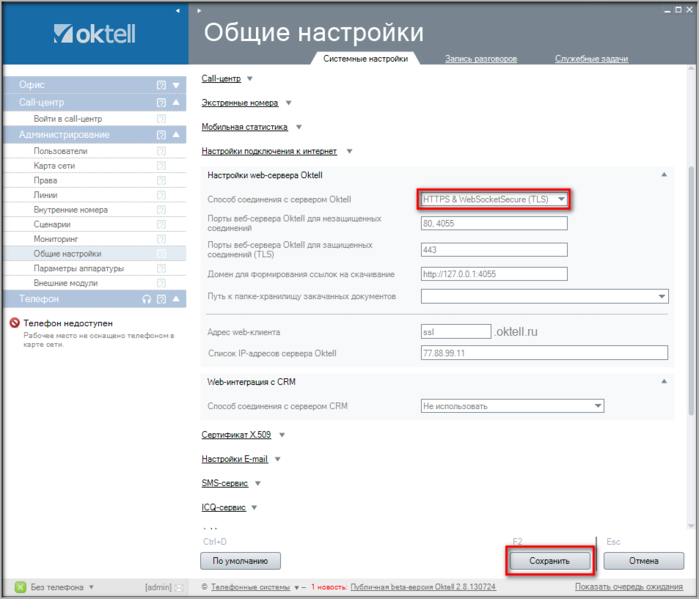Expand Мобильная статистика settings group
The width and height of the screenshot is (699, 599).
point(299,127)
